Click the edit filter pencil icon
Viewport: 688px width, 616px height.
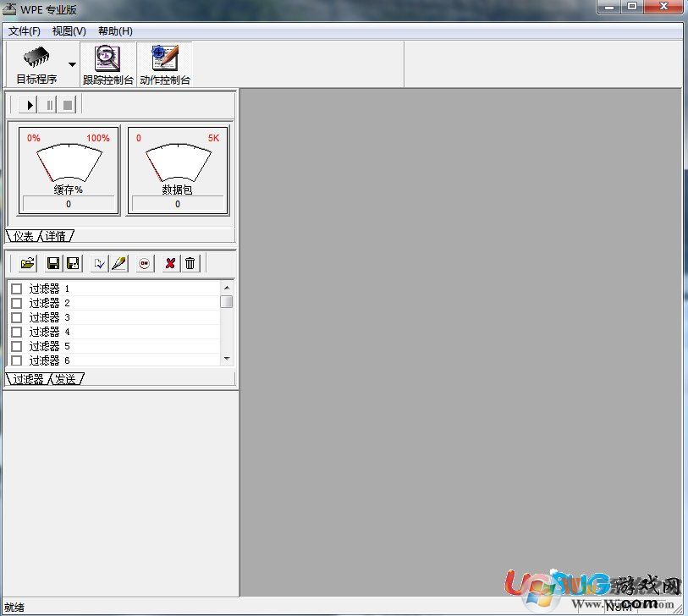click(x=119, y=263)
